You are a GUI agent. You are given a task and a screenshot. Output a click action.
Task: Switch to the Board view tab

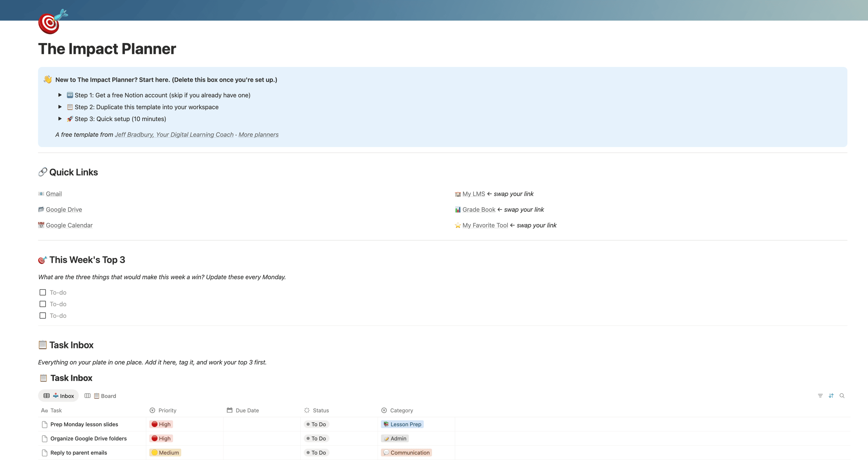101,396
